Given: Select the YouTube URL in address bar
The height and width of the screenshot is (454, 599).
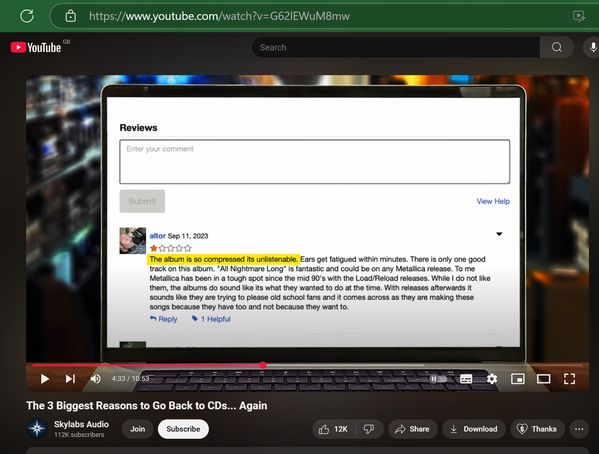Looking at the screenshot, I should pyautogui.click(x=219, y=16).
